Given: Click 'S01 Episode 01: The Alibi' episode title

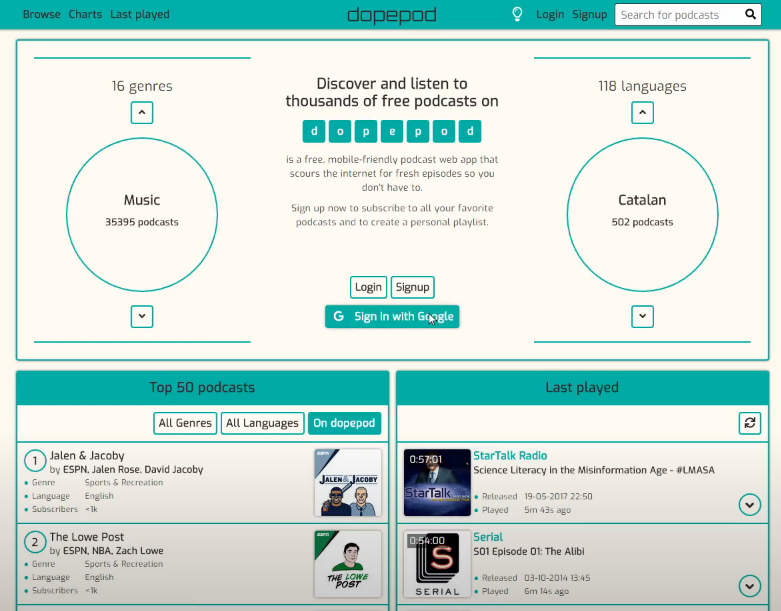Looking at the screenshot, I should (x=528, y=551).
